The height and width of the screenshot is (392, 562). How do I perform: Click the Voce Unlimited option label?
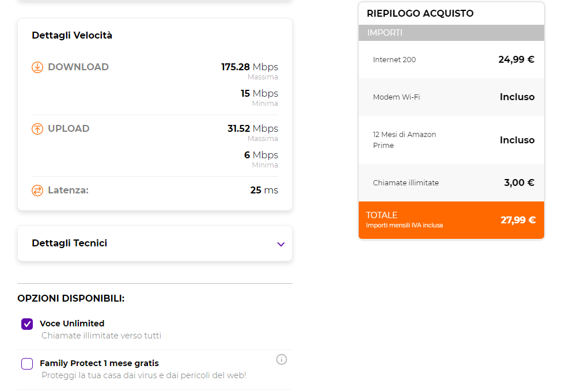coord(72,323)
